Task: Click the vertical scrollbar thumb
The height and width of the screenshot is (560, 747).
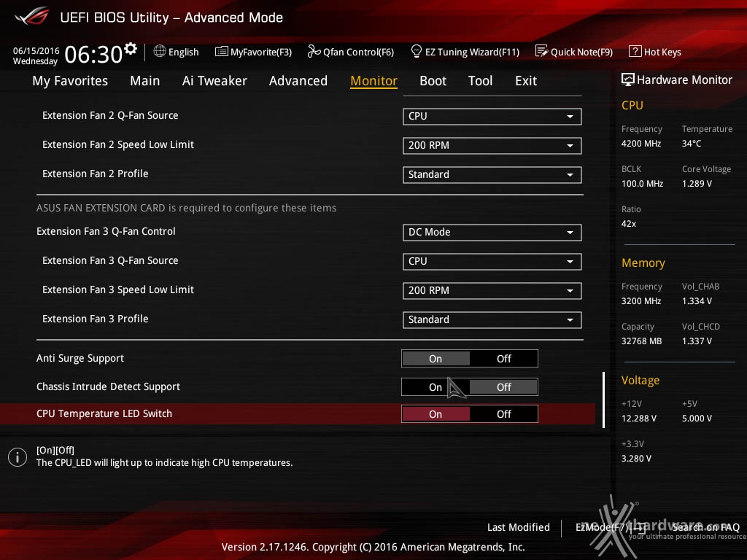Action: pyautogui.click(x=603, y=400)
